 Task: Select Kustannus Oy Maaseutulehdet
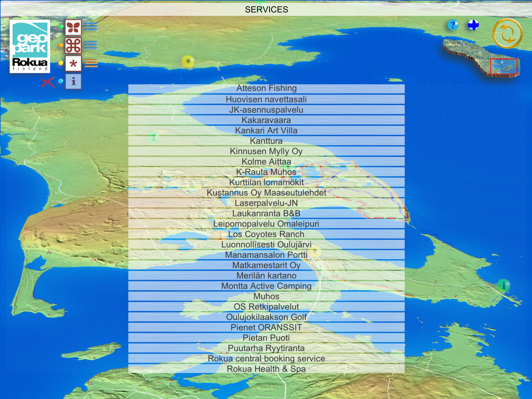pos(266,192)
